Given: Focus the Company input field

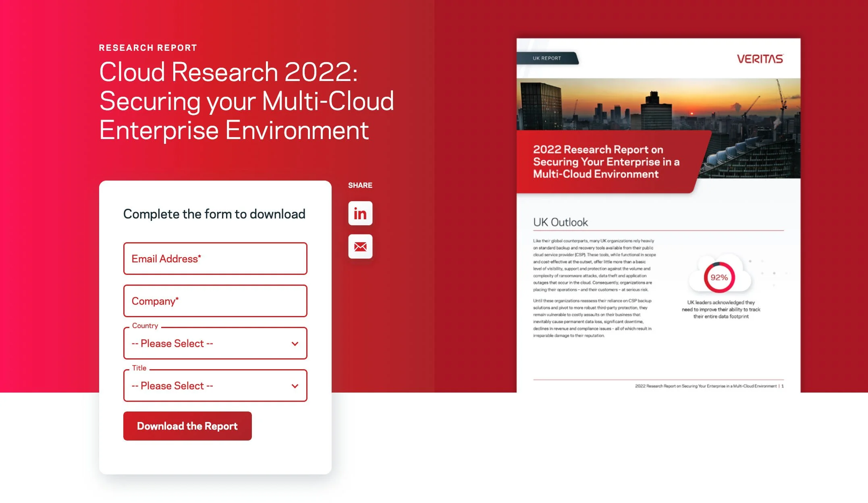Looking at the screenshot, I should click(215, 301).
